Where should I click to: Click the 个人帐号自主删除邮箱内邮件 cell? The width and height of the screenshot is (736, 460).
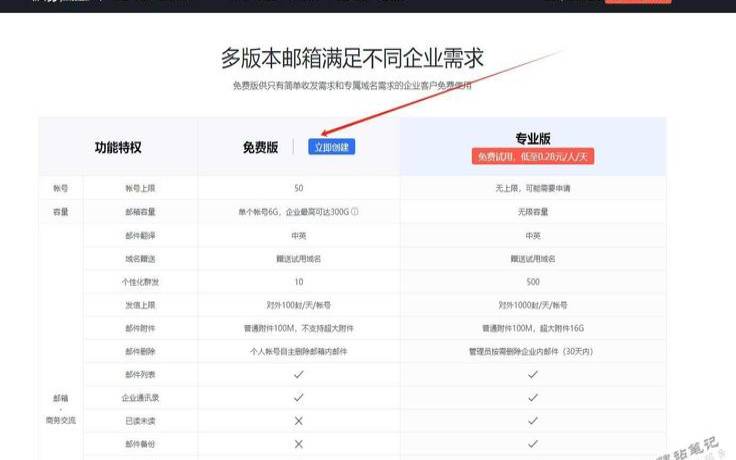[299, 351]
